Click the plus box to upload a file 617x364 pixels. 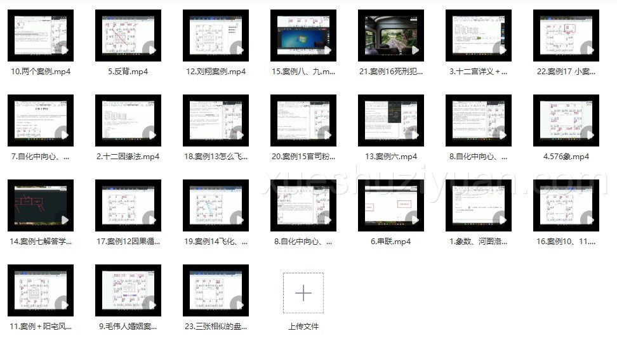pyautogui.click(x=303, y=293)
